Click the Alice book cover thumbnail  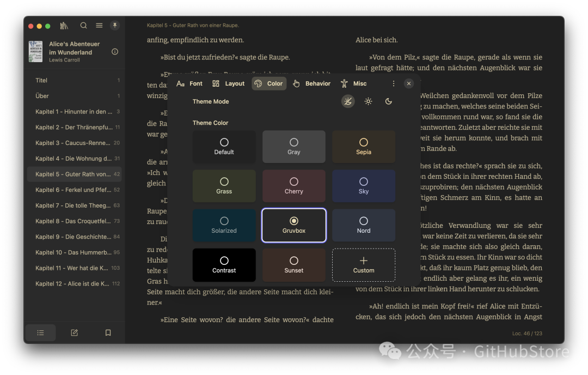tap(36, 51)
